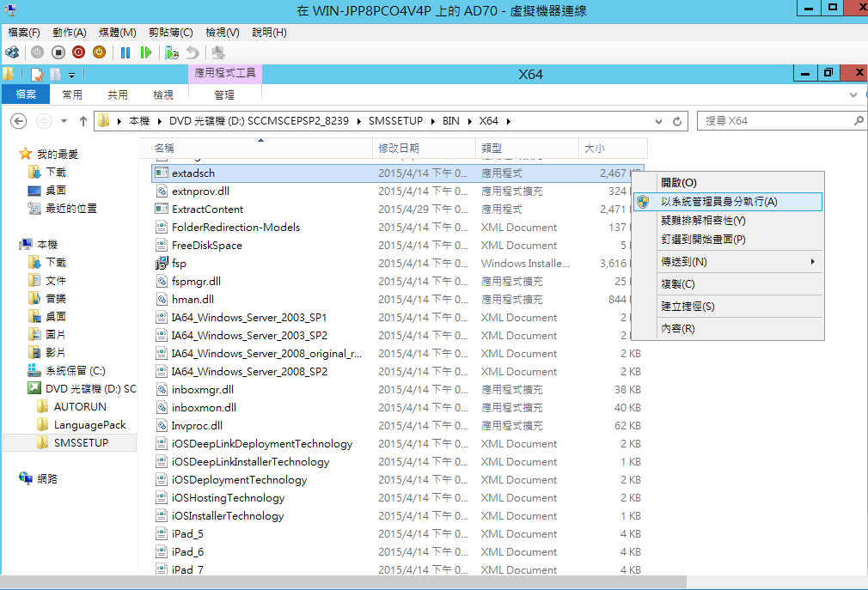The width and height of the screenshot is (868, 590).
Task: Switch to the 常用 ribbon tab
Action: point(72,95)
